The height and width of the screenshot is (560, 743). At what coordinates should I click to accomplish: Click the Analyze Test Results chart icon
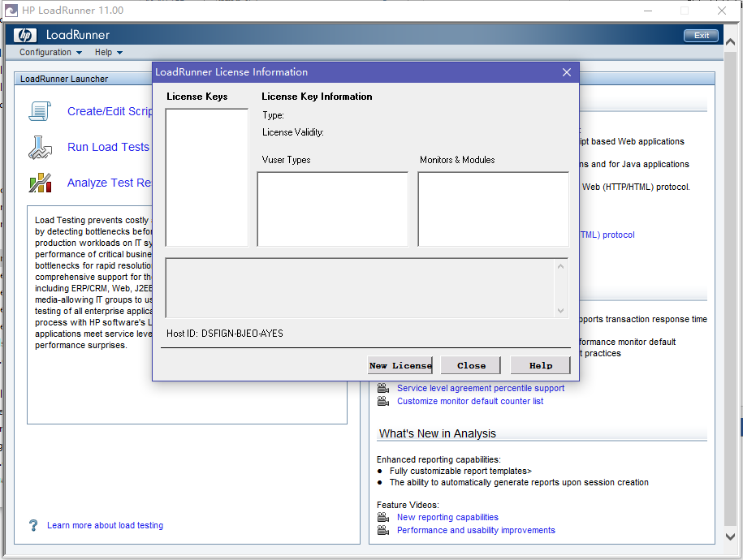40,183
